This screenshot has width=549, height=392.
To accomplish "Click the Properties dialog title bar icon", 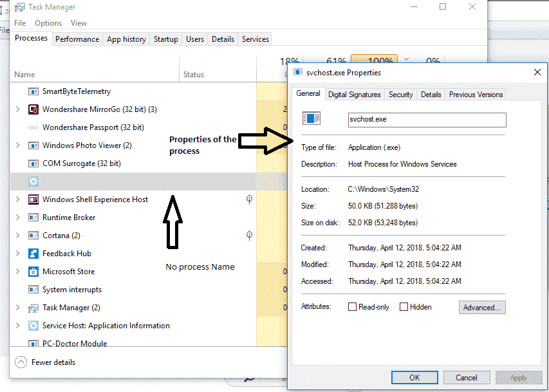I will [298, 72].
